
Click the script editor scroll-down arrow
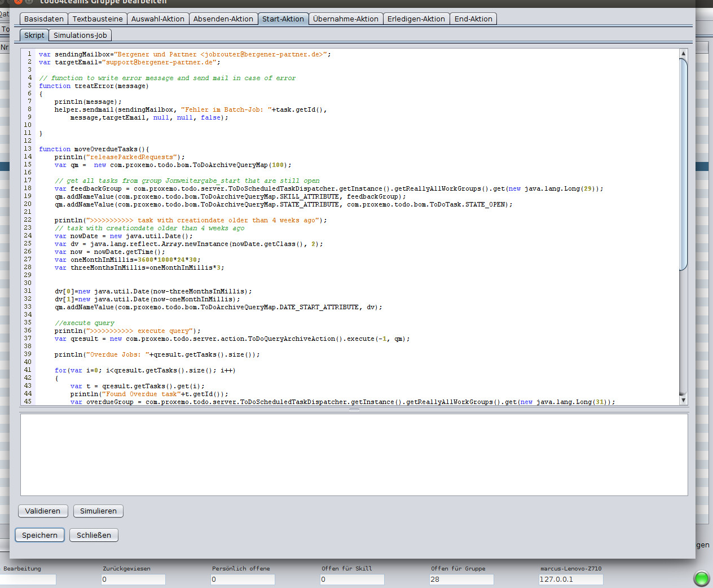point(683,400)
